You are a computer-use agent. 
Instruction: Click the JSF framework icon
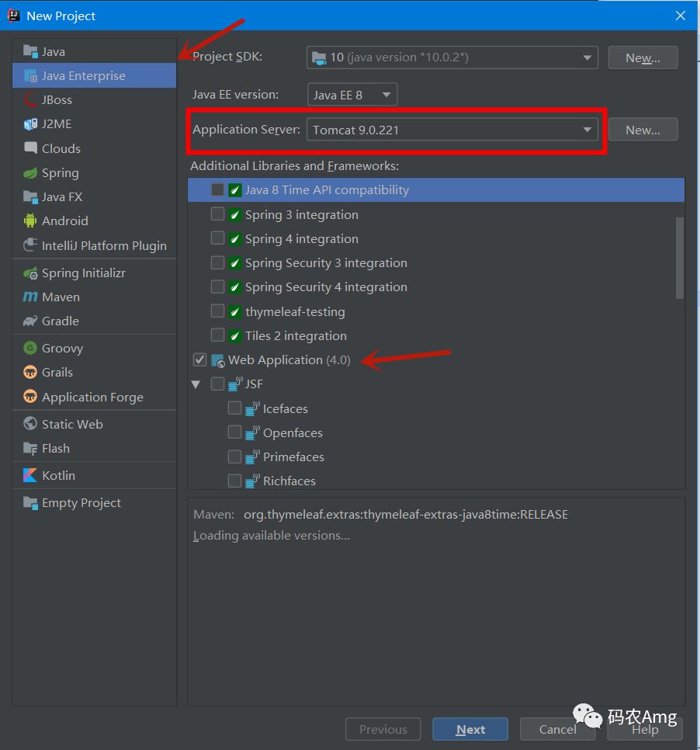(235, 384)
